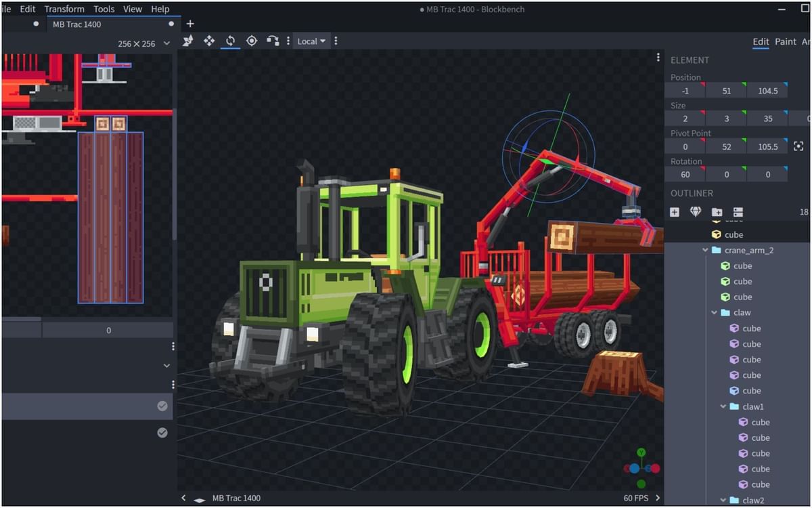Toggle more options in Outliner toolbar

click(x=738, y=212)
